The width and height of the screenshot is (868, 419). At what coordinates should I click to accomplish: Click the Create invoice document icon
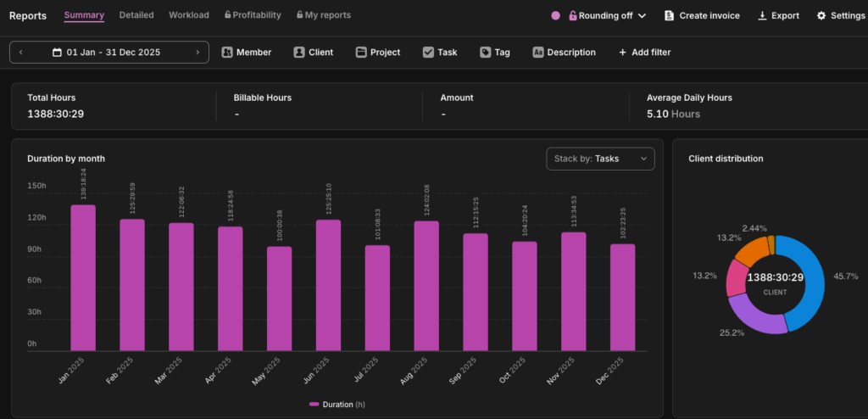pyautogui.click(x=670, y=16)
